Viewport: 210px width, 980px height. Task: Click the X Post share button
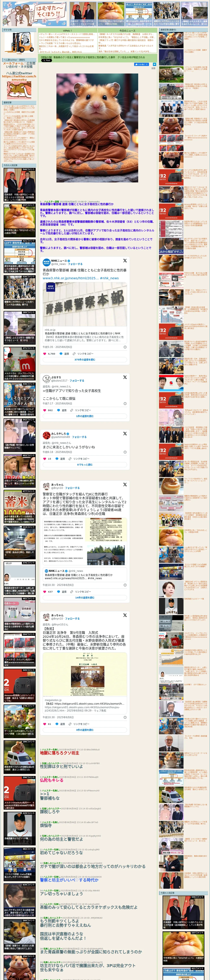pos(46,60)
